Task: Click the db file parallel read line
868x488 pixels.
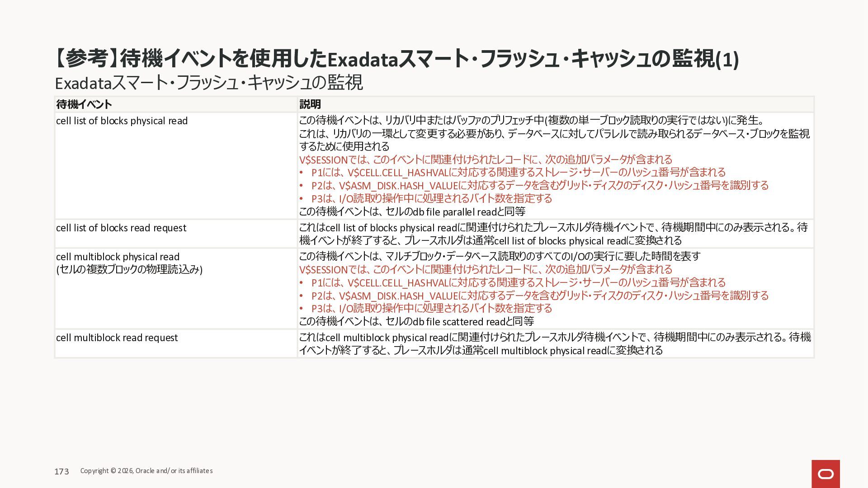Action: (412, 212)
